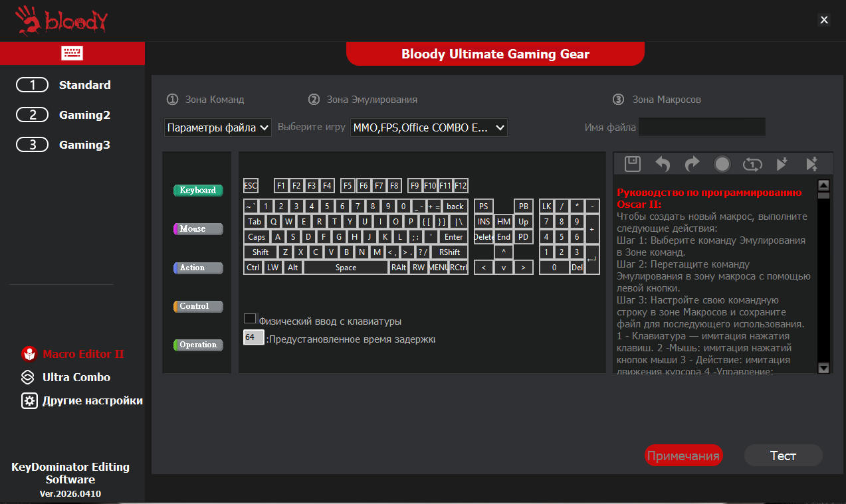Click the red Примечания button
Screen dimensions: 846x504
pyautogui.click(x=683, y=456)
